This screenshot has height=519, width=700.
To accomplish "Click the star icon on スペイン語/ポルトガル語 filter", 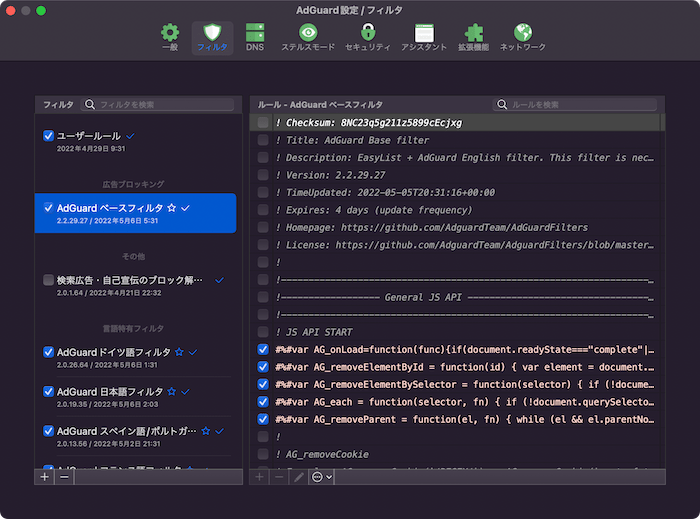I will point(205,431).
